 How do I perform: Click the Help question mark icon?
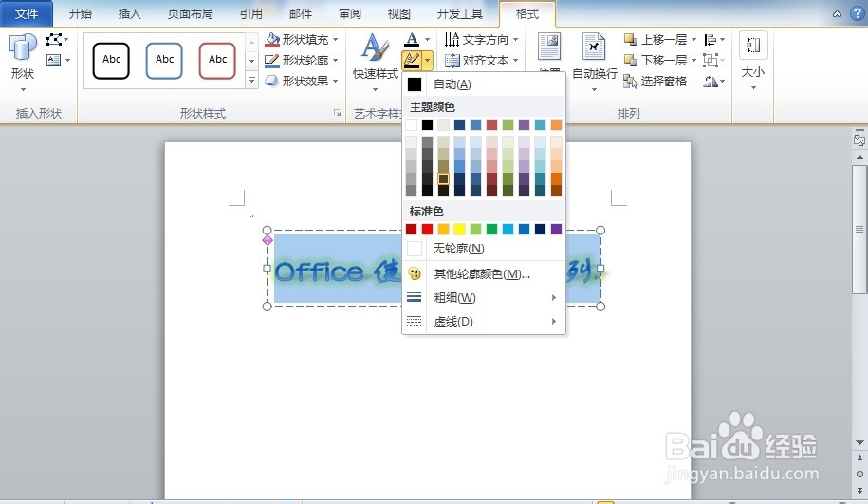[857, 14]
